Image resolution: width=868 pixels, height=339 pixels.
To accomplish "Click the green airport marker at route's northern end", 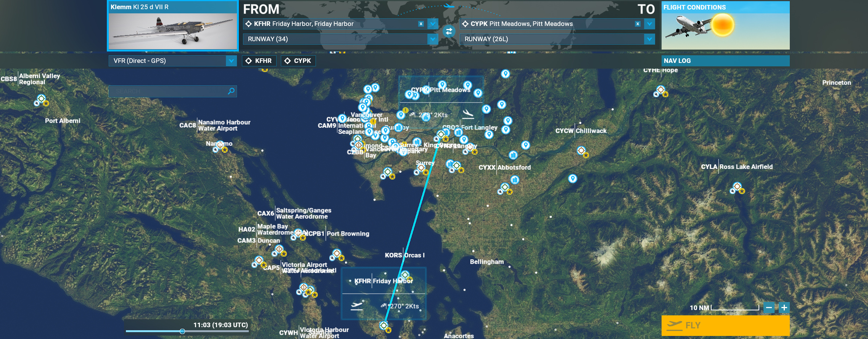I will (441, 135).
